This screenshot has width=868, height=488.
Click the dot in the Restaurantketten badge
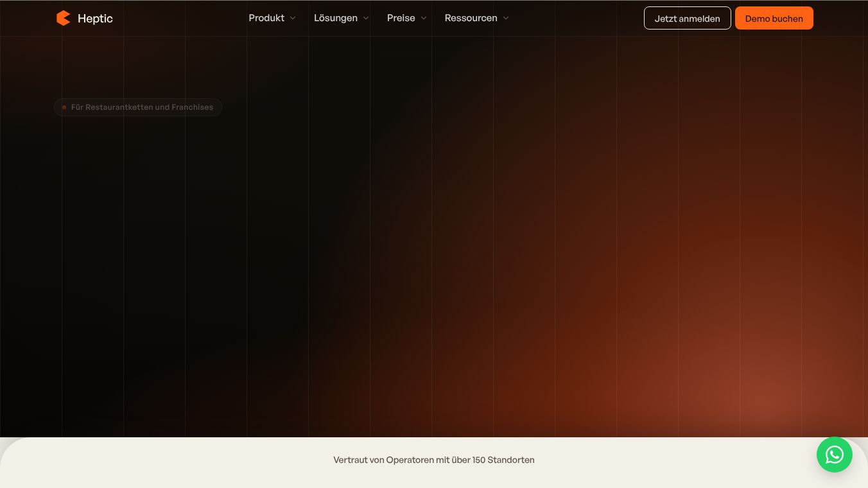64,107
